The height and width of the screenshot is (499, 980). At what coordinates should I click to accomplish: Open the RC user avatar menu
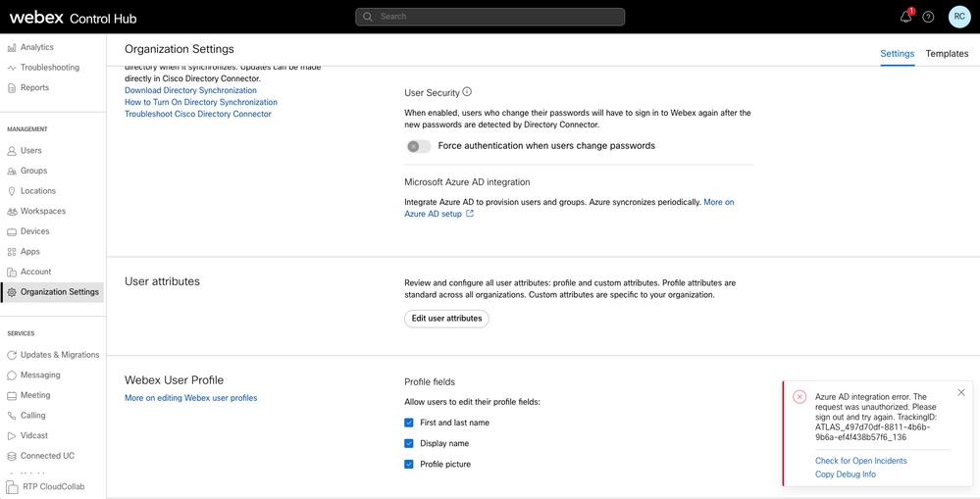point(959,17)
